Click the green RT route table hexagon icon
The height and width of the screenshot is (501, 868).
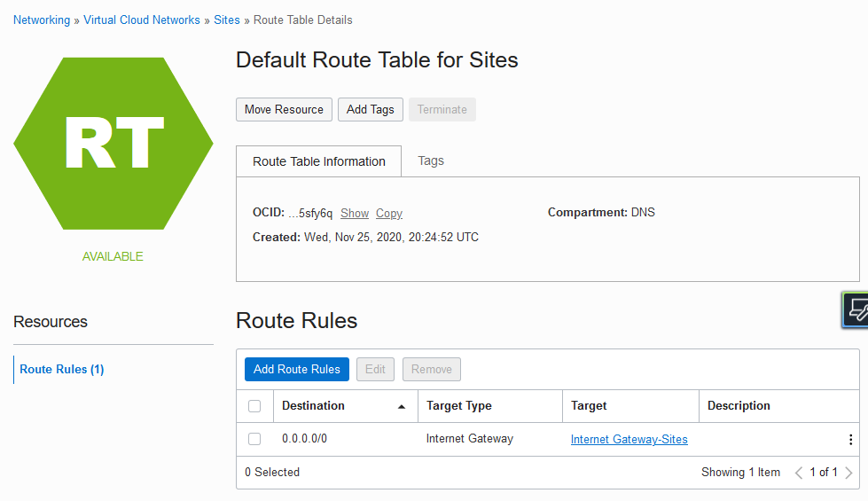tap(113, 144)
